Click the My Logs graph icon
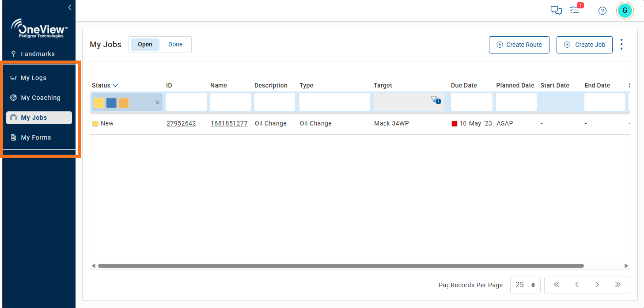Screen dimensions: 644x308 (x=13, y=78)
